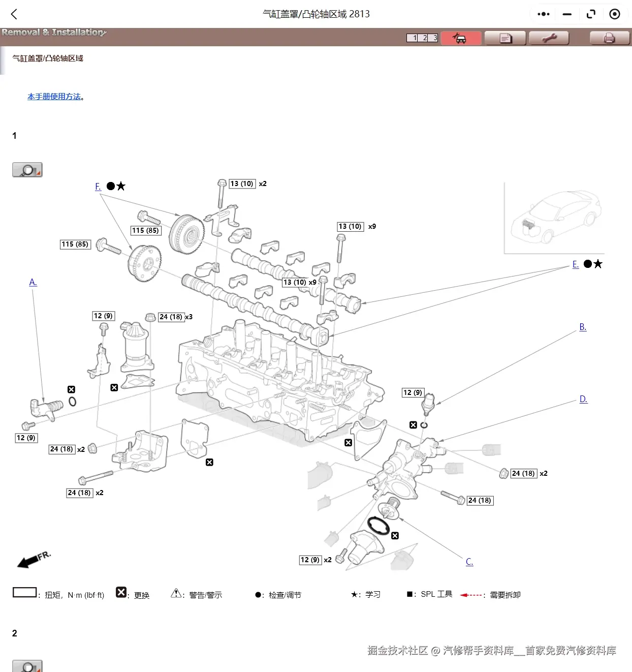Image resolution: width=632 pixels, height=672 pixels.
Task: Open the document page toolbar icon
Action: click(x=504, y=38)
